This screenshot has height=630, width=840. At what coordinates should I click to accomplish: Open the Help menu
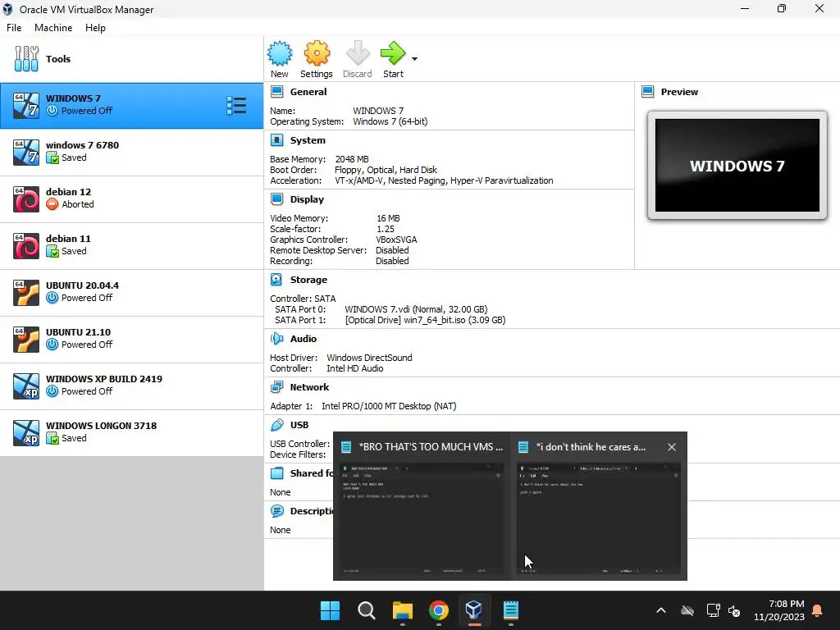click(95, 28)
